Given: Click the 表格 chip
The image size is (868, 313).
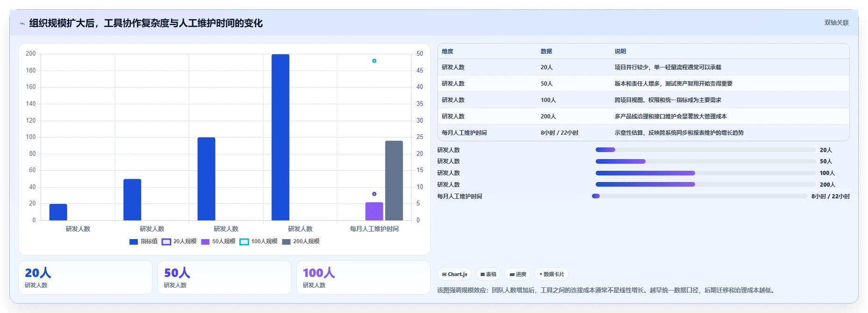Looking at the screenshot, I should click(488, 274).
